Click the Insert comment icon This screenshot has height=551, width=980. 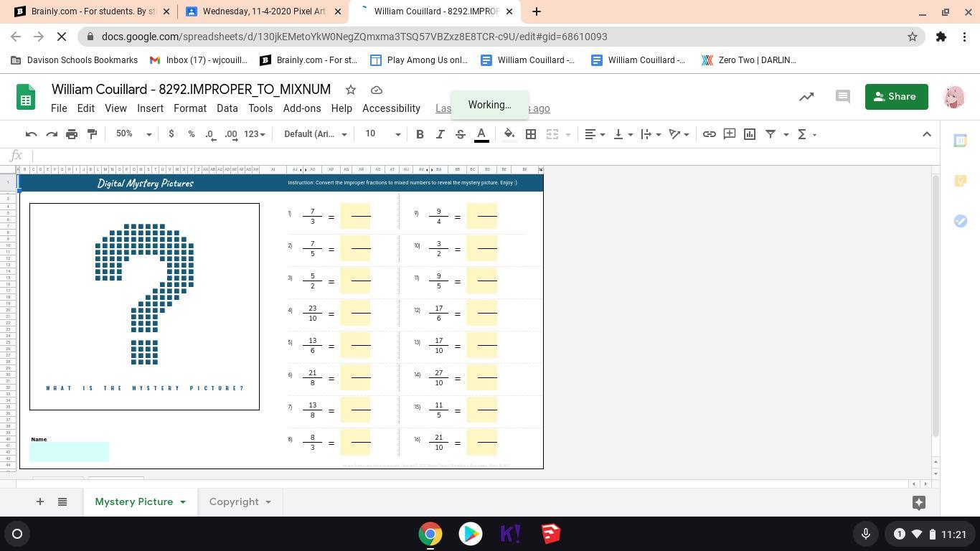click(729, 134)
